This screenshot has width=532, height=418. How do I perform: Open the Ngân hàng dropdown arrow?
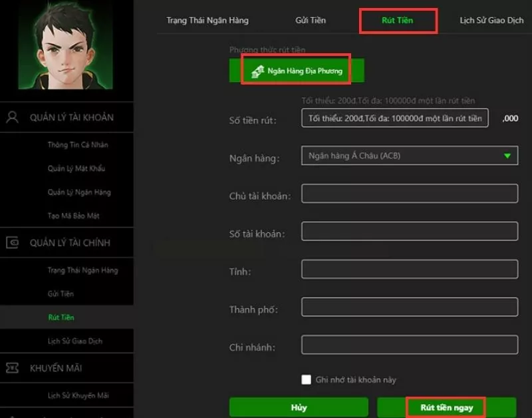tap(507, 156)
